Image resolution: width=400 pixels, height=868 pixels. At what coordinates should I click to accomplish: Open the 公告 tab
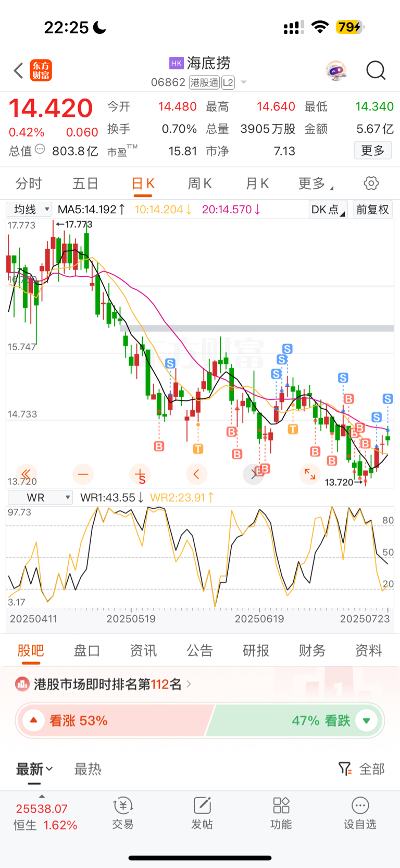click(x=199, y=651)
